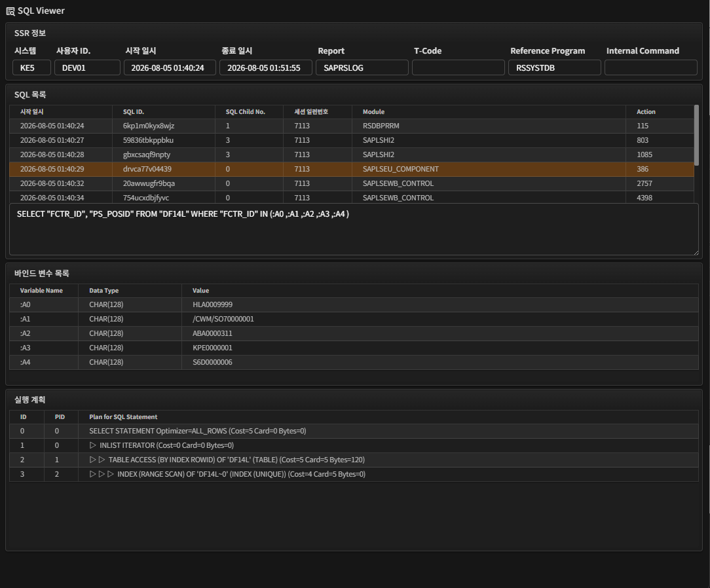
Task: Select SQL row 20awwugfr9bqa
Action: (x=351, y=183)
